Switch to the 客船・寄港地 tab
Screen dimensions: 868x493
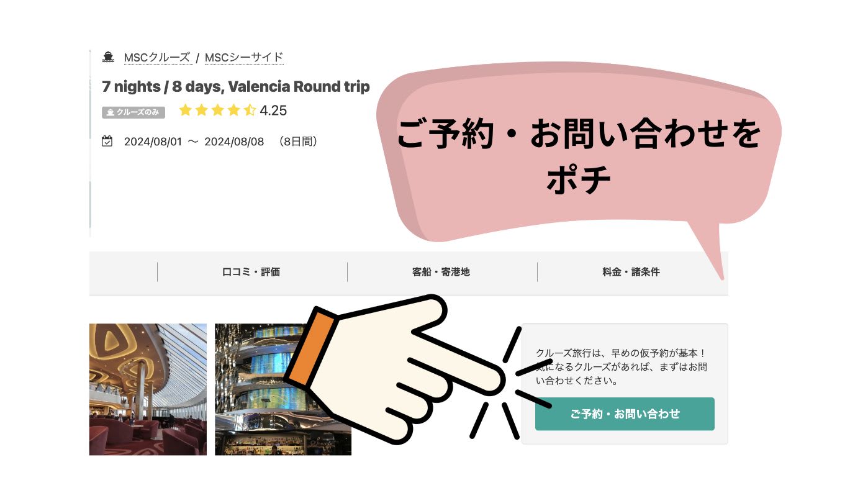pyautogui.click(x=441, y=272)
